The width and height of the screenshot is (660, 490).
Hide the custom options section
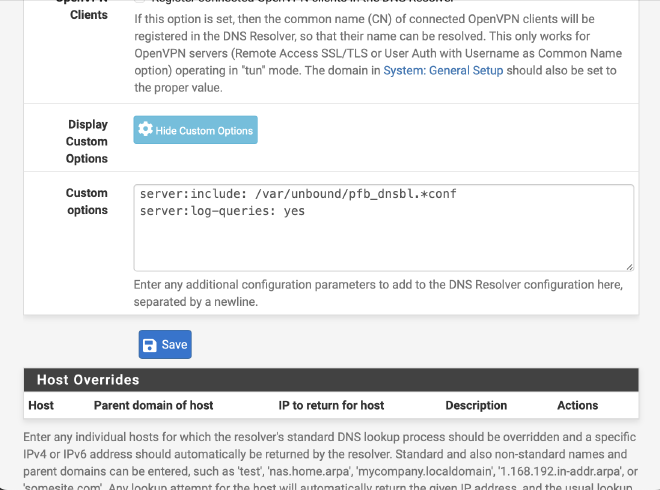(x=196, y=130)
